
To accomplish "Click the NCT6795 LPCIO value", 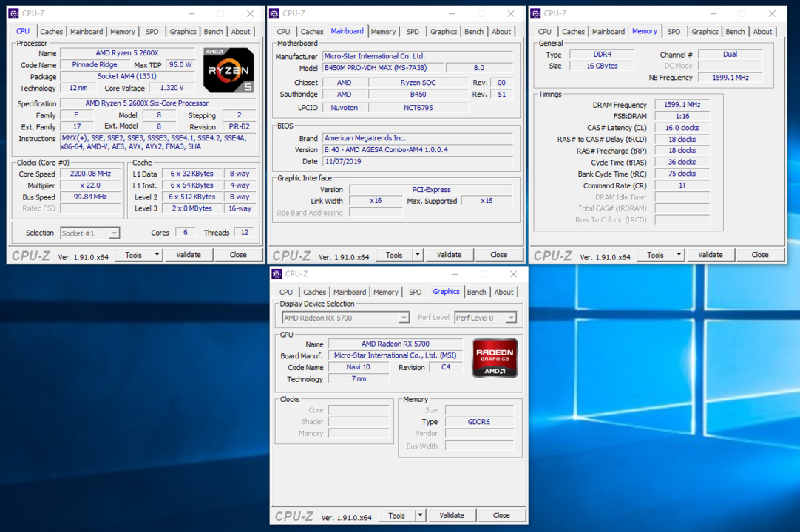I will [418, 108].
